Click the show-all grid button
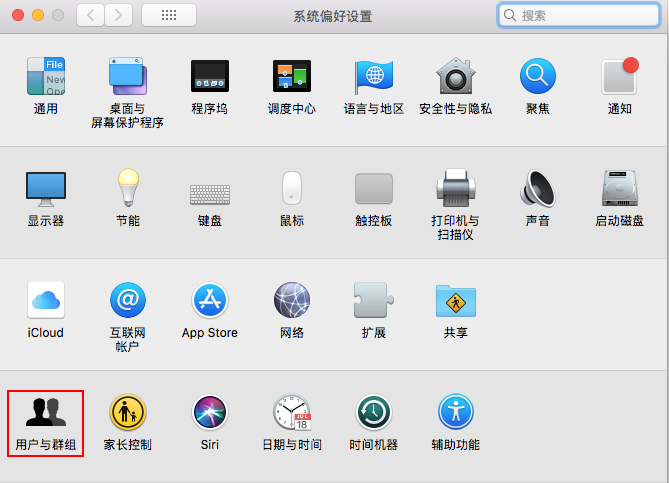 [168, 15]
